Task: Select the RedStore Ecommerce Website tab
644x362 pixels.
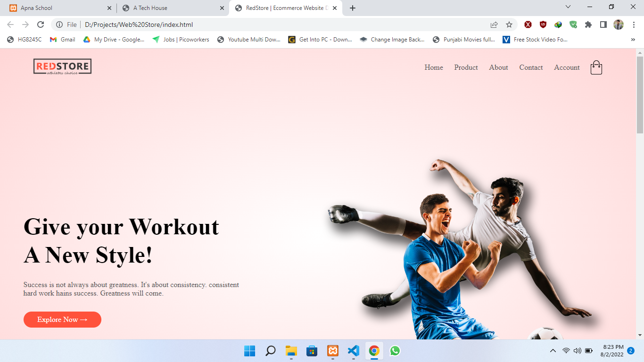Action: pyautogui.click(x=286, y=8)
